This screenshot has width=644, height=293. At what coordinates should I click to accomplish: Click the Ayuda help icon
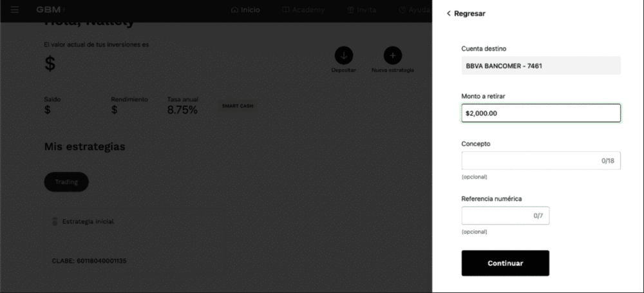coord(402,10)
